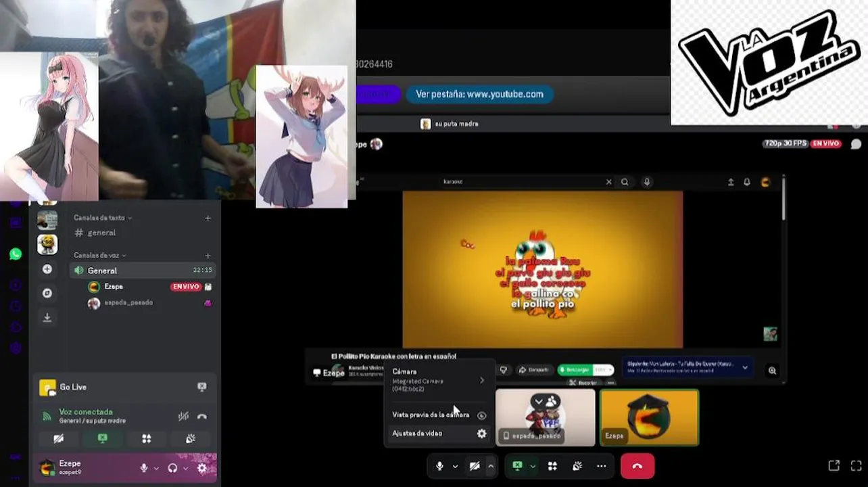
Task: Open the WhatsApp icon in left sidebar
Action: 15,254
